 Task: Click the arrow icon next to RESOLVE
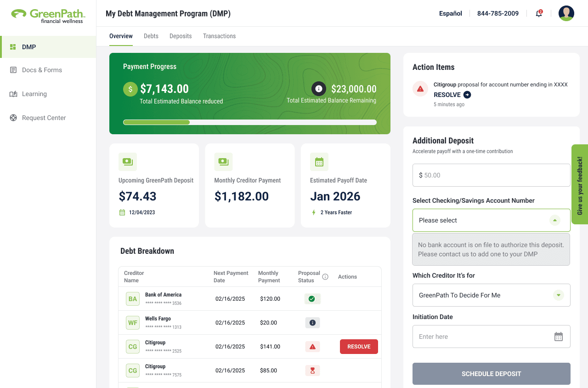point(467,95)
